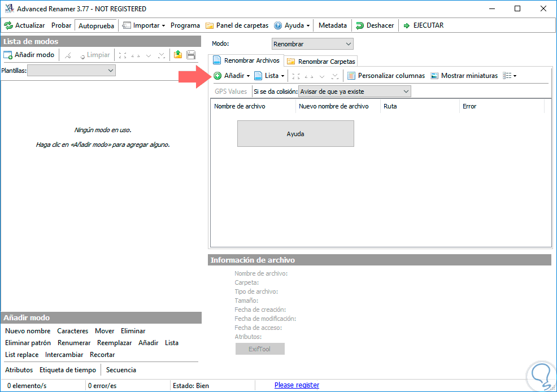Viewport: 557px width, 392px height.
Task: Click the Renumerar method
Action: [74, 343]
